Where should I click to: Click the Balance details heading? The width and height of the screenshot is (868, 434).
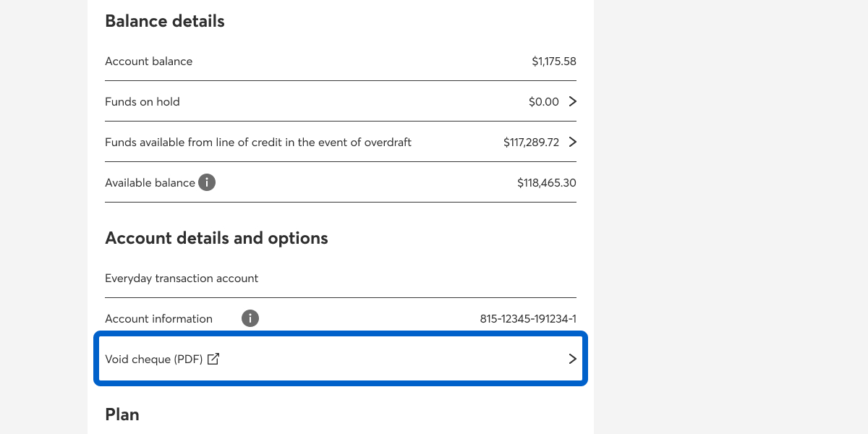point(165,22)
